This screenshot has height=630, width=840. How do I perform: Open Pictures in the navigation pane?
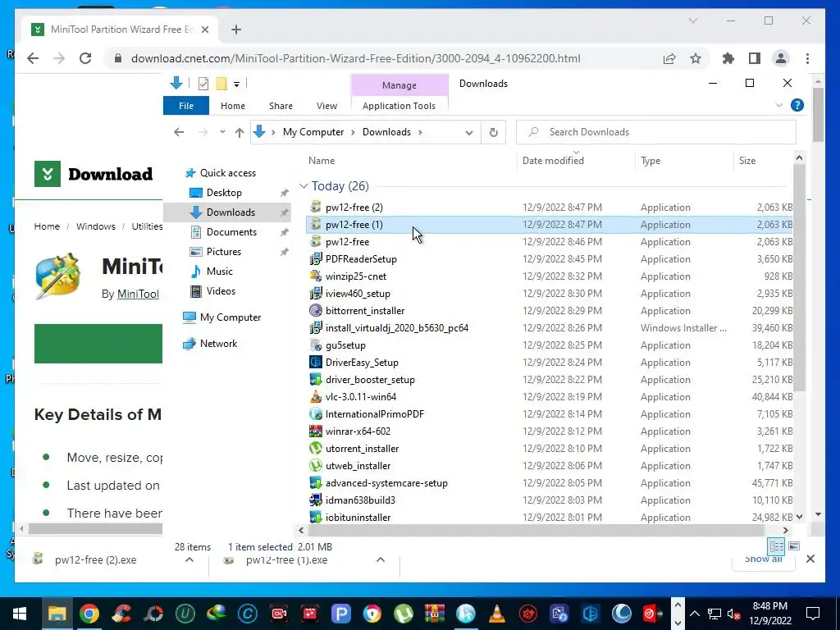tap(223, 252)
